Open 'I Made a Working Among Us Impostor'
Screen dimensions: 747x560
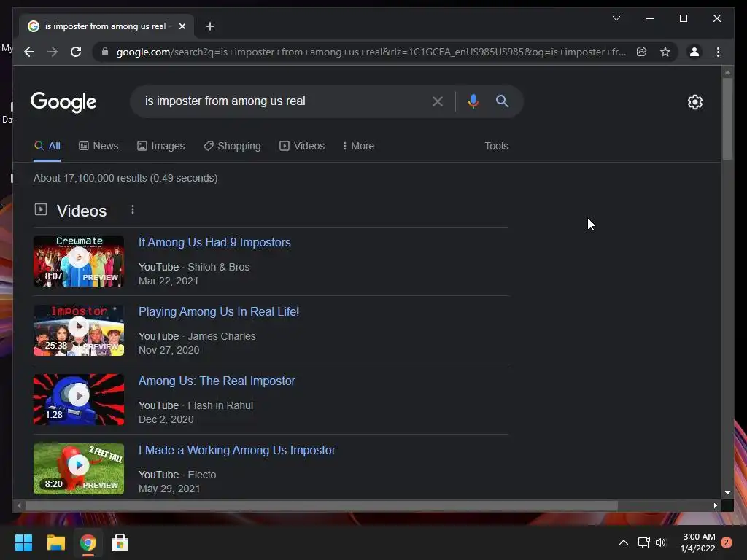237,451
